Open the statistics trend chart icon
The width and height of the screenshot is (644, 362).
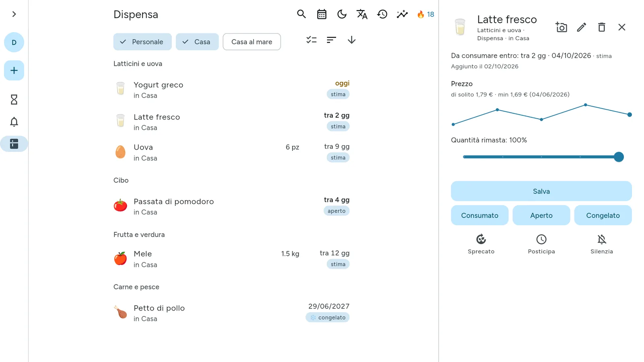click(x=402, y=14)
